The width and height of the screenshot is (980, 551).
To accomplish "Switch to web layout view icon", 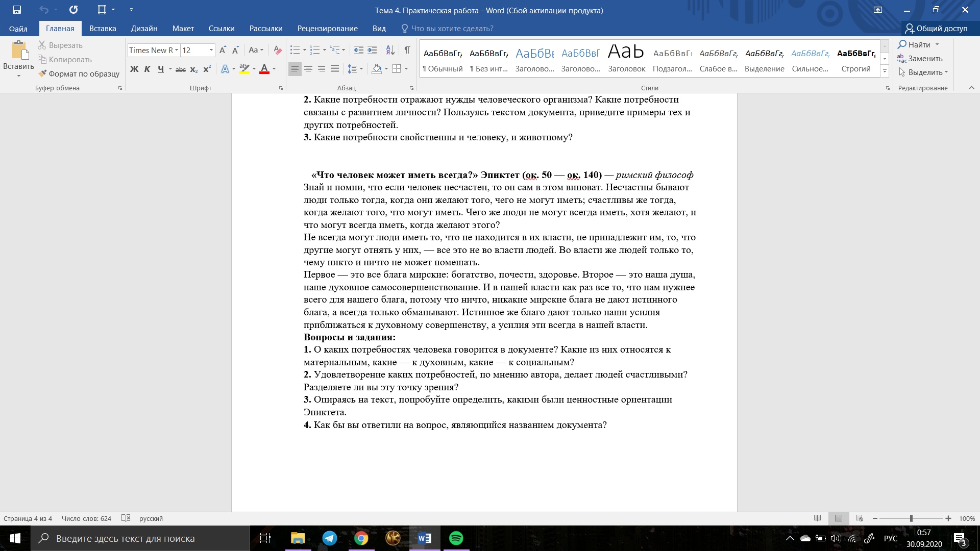I will [859, 518].
